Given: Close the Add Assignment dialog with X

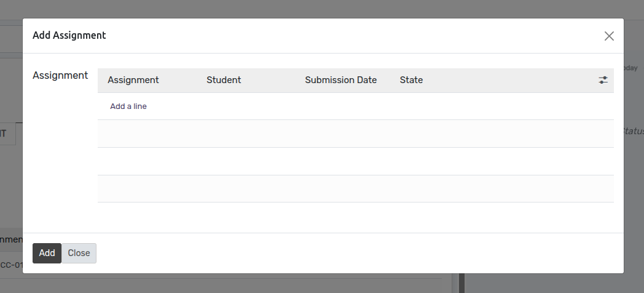Looking at the screenshot, I should (609, 36).
